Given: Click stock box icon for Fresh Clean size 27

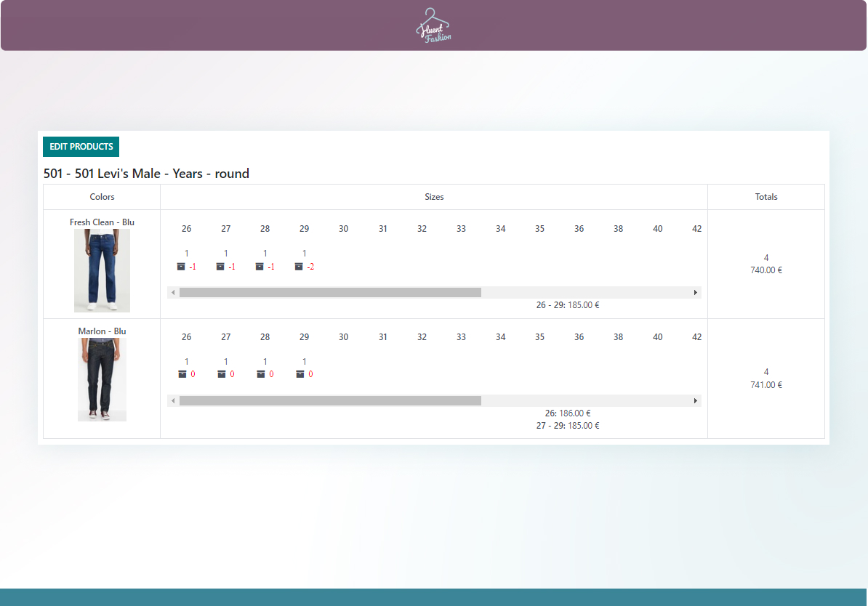Looking at the screenshot, I should [x=220, y=267].
